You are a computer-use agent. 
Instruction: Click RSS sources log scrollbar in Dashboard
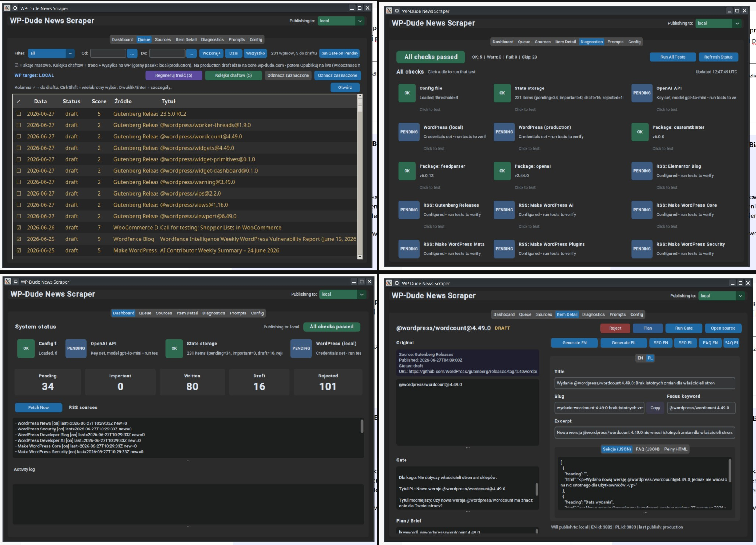(x=362, y=426)
